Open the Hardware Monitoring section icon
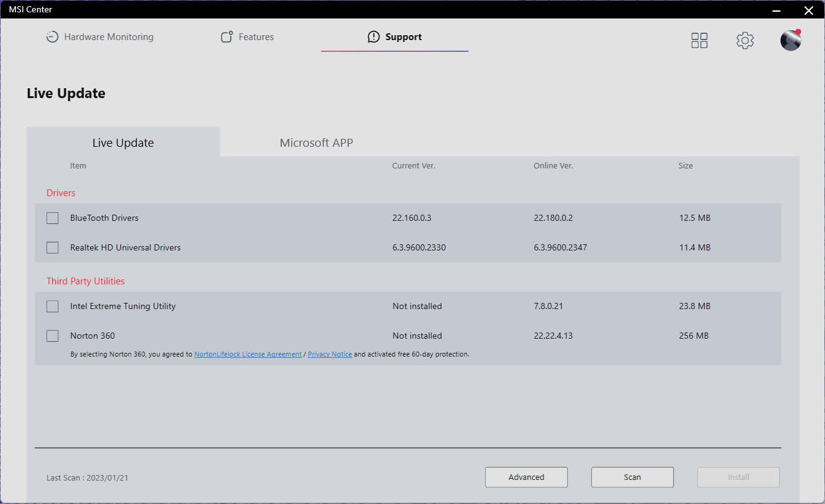The image size is (825, 504). click(x=52, y=36)
